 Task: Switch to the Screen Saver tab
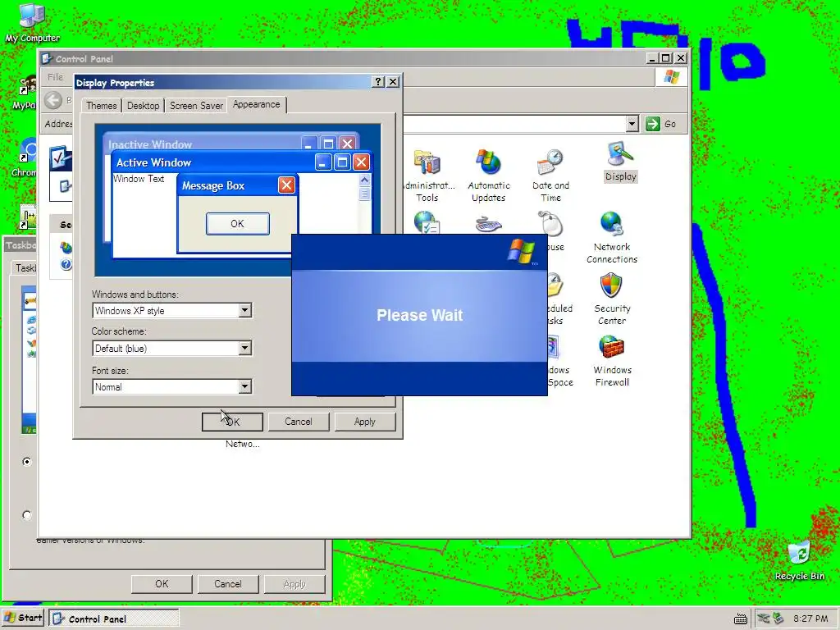coord(196,106)
